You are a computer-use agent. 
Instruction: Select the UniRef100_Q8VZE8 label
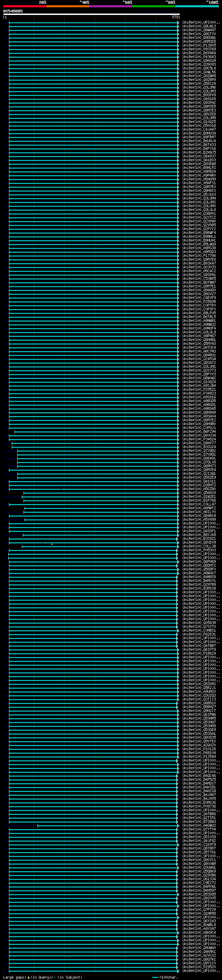[199, 114]
